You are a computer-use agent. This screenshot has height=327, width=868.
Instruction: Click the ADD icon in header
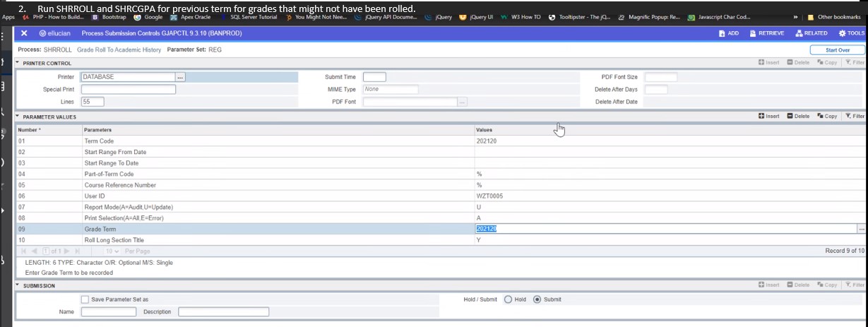728,33
